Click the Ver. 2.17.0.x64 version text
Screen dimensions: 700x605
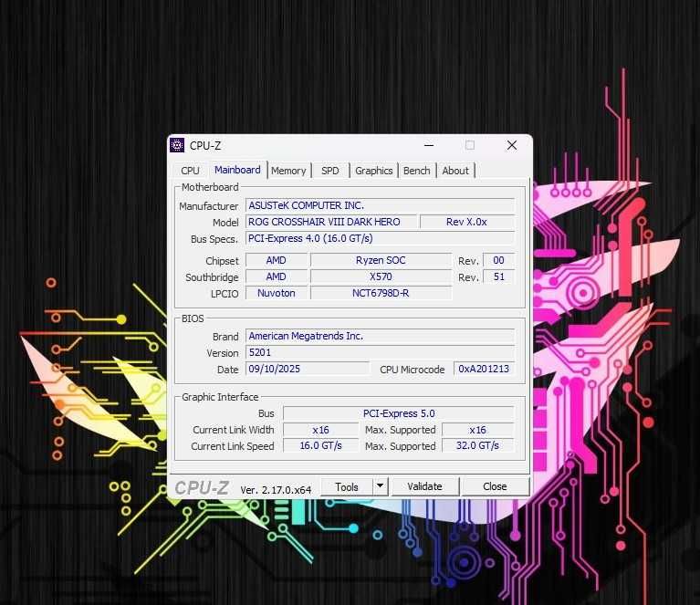[276, 490]
